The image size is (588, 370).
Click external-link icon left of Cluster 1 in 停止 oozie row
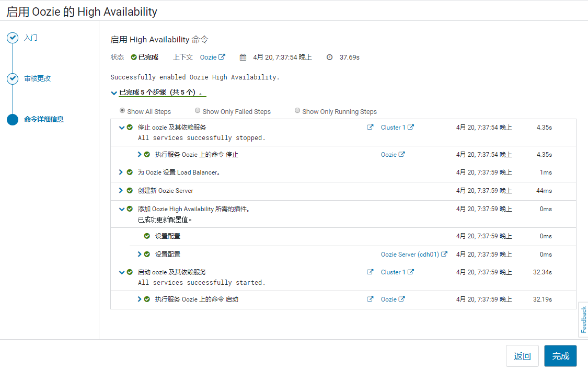[x=370, y=127]
